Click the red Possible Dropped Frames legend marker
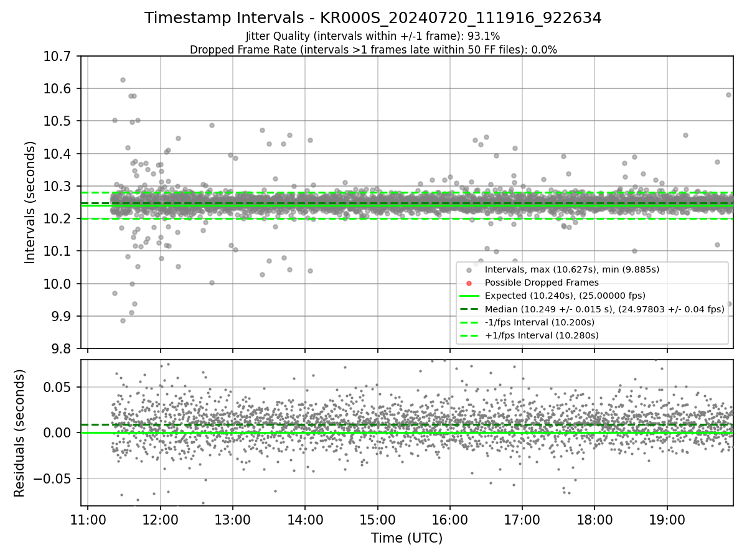Image resolution: width=747 pixels, height=560 pixels. pyautogui.click(x=469, y=283)
